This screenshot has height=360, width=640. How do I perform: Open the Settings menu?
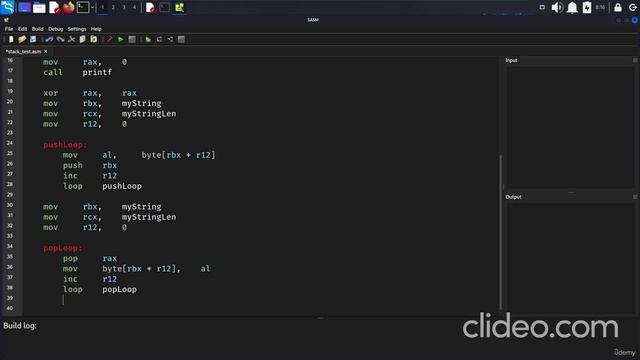coord(77,29)
